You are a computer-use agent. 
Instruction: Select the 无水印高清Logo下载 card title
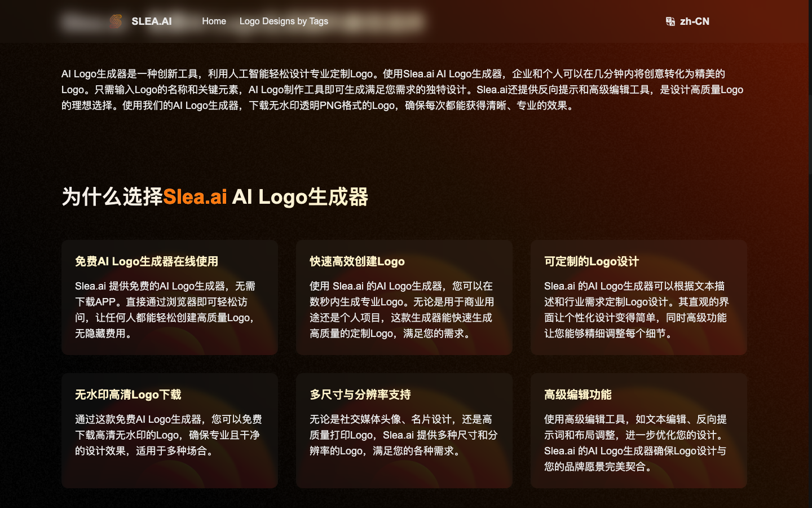point(129,395)
